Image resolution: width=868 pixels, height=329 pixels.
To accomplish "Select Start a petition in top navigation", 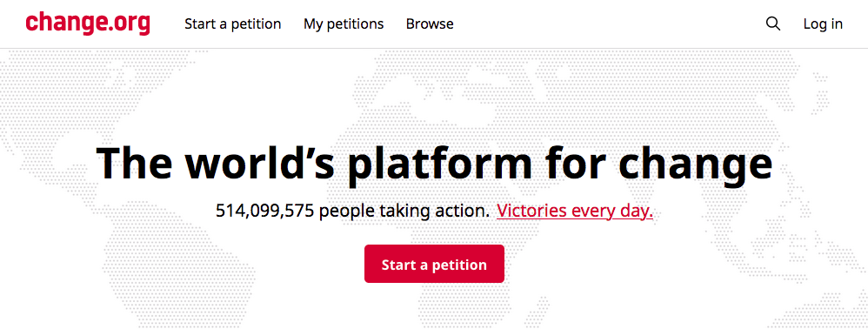I will click(233, 24).
